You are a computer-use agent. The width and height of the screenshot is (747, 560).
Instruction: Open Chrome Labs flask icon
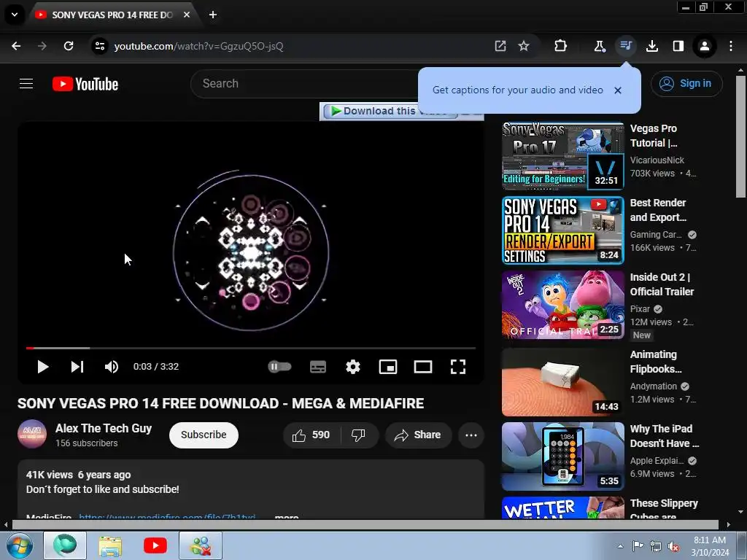pos(600,46)
